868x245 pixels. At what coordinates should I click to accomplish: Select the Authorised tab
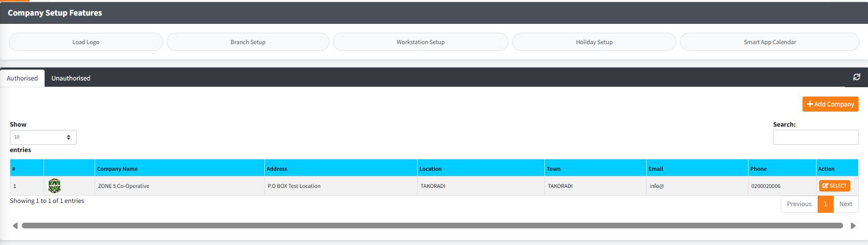[22, 78]
